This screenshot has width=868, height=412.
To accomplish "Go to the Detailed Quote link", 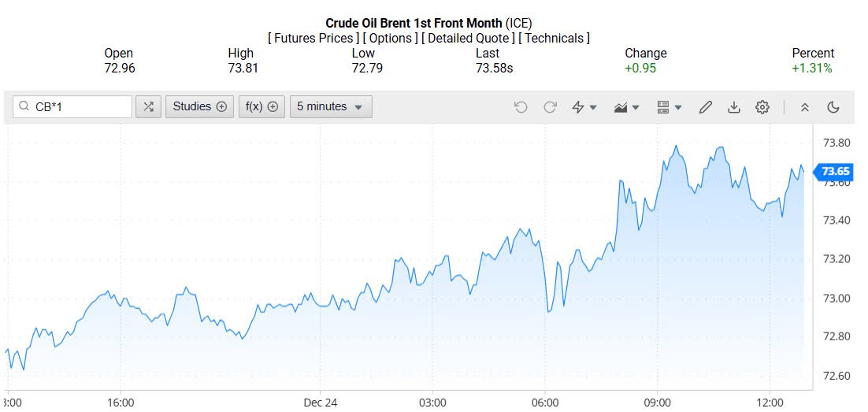I will tap(469, 38).
